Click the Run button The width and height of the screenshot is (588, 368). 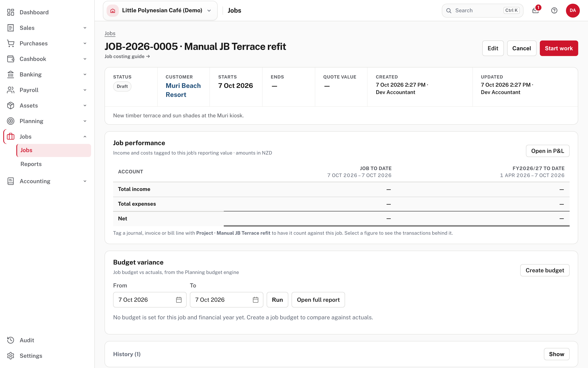(277, 300)
